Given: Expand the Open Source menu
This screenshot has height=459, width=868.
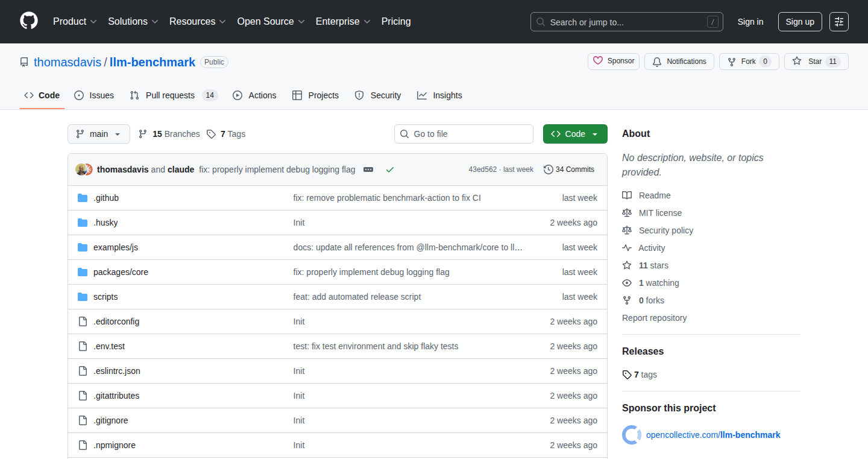Looking at the screenshot, I should pyautogui.click(x=271, y=22).
